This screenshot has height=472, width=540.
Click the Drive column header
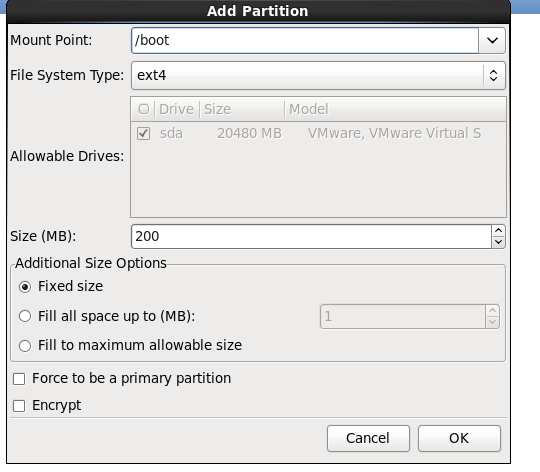tap(177, 109)
